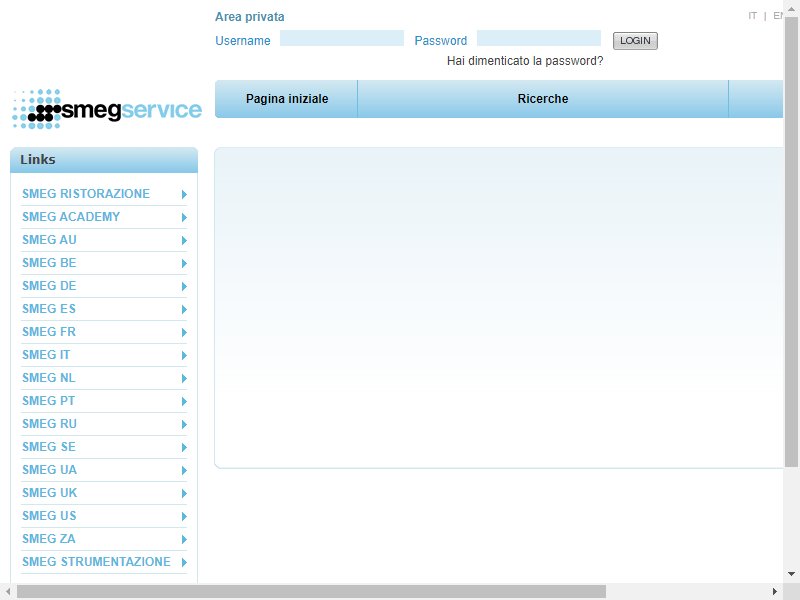This screenshot has width=800, height=600.
Task: Click the smegservice logo
Action: tap(107, 109)
